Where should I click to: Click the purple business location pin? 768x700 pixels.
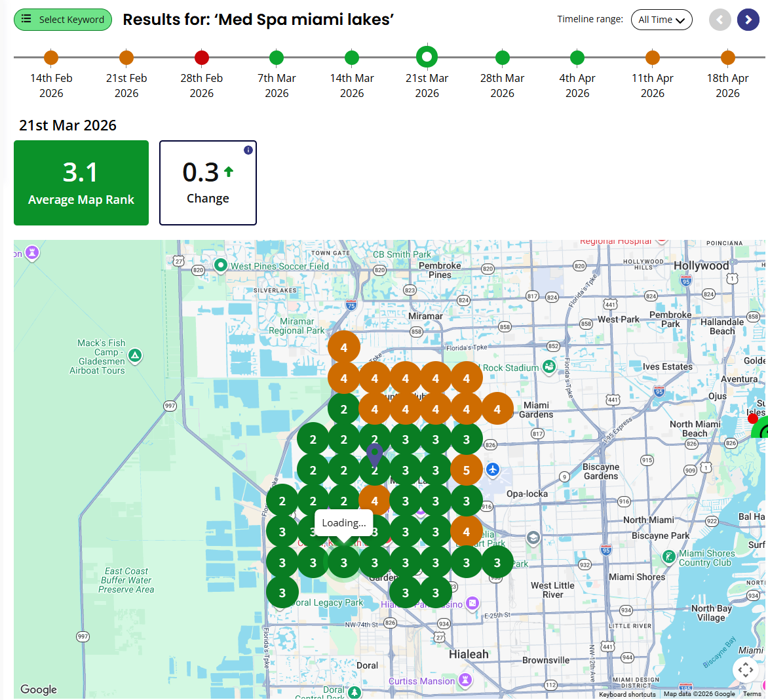pos(374,455)
